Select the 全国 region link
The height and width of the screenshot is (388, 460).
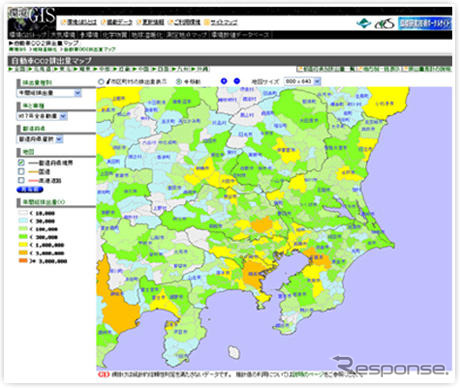click(18, 69)
